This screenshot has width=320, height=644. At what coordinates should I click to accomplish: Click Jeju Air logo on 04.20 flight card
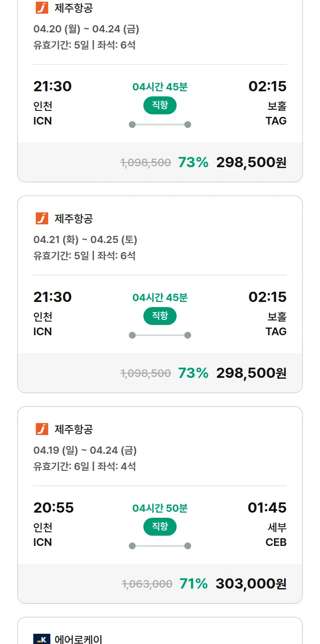pos(42,8)
